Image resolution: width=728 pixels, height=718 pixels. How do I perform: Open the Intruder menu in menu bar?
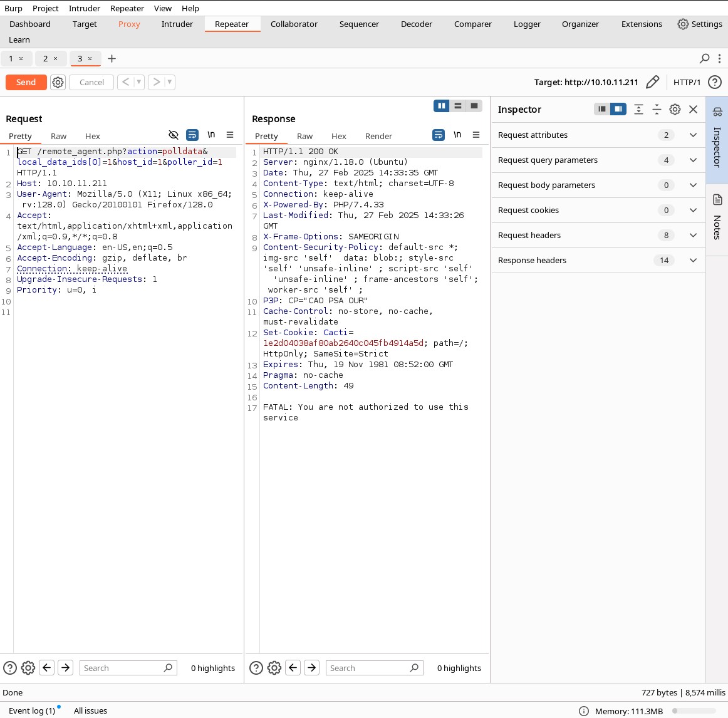[84, 8]
